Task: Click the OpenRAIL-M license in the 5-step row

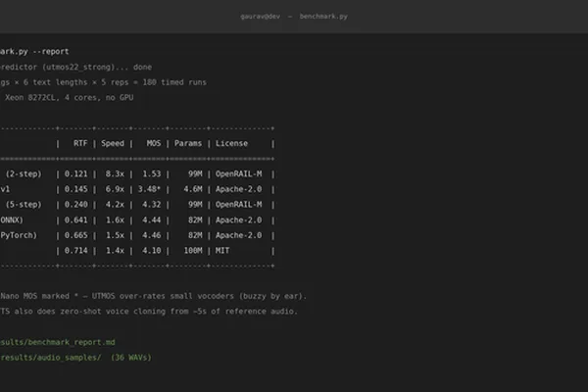Action: 238,205
